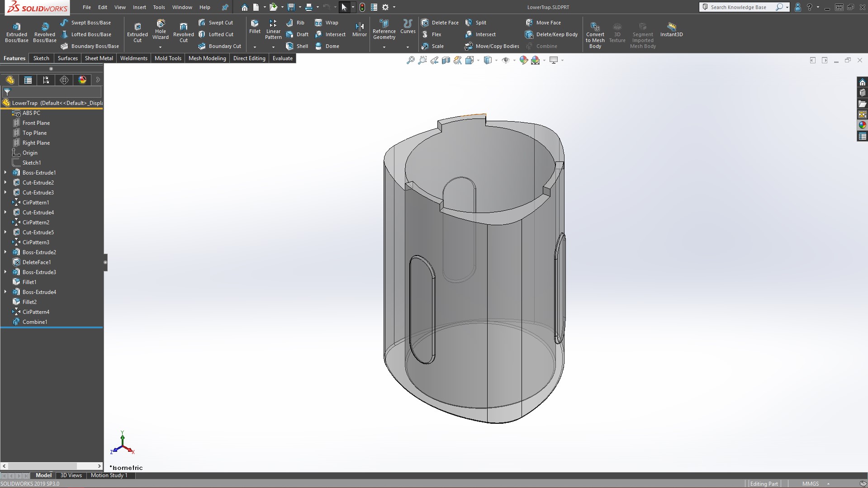Expand the Cut-Extrude5 tree node
868x488 pixels.
(x=5, y=232)
